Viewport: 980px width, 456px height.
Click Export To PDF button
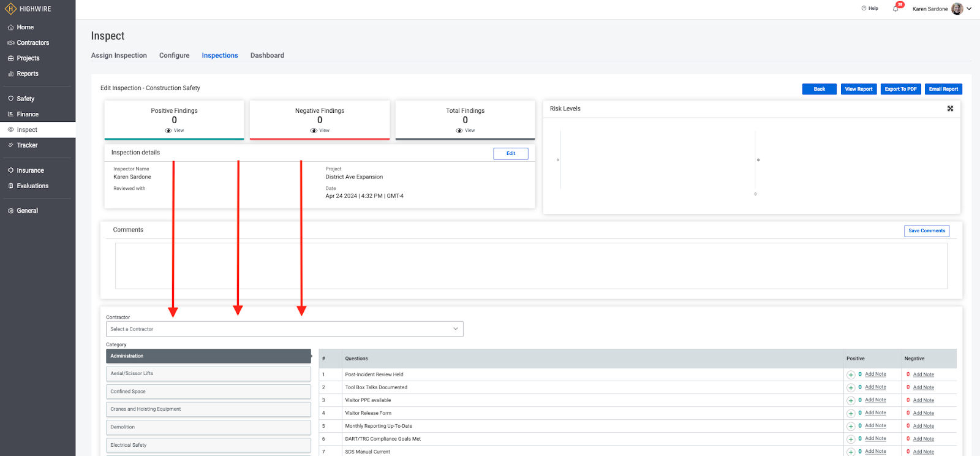click(x=900, y=89)
